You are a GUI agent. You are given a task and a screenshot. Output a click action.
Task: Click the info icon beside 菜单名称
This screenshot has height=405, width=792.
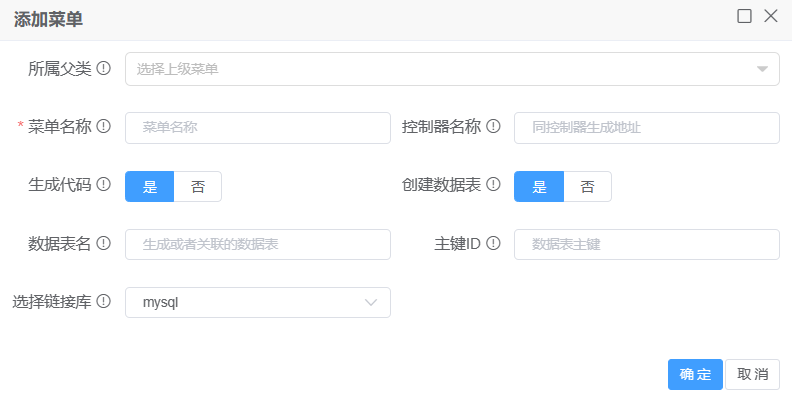tap(103, 127)
